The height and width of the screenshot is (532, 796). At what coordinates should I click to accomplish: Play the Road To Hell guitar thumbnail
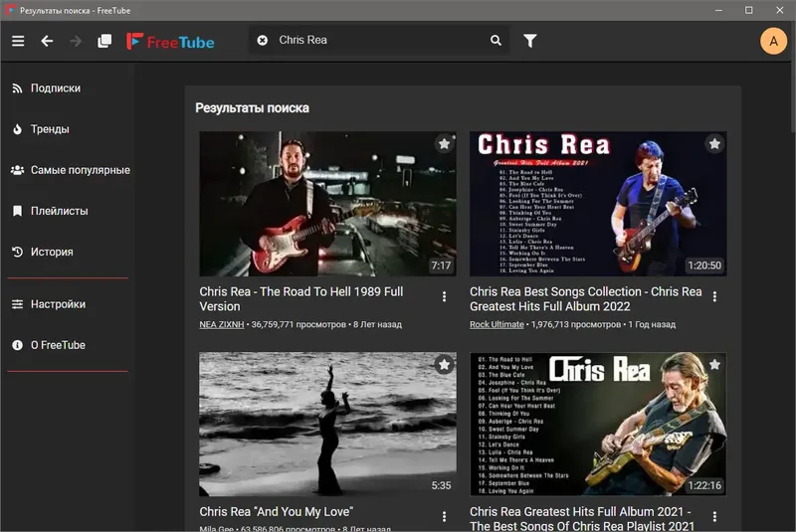click(x=327, y=204)
